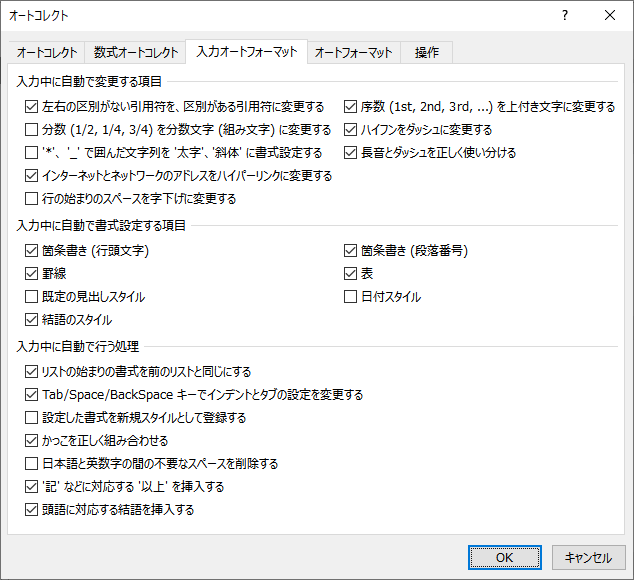Toggle 長音とダッシュを正しく使い分ける

[x=351, y=153]
